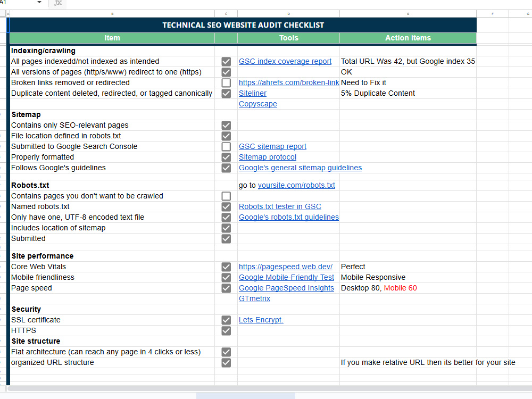Select the 'Need to Fix it' cell
Image resolution: width=532 pixels, height=399 pixels.
point(408,83)
